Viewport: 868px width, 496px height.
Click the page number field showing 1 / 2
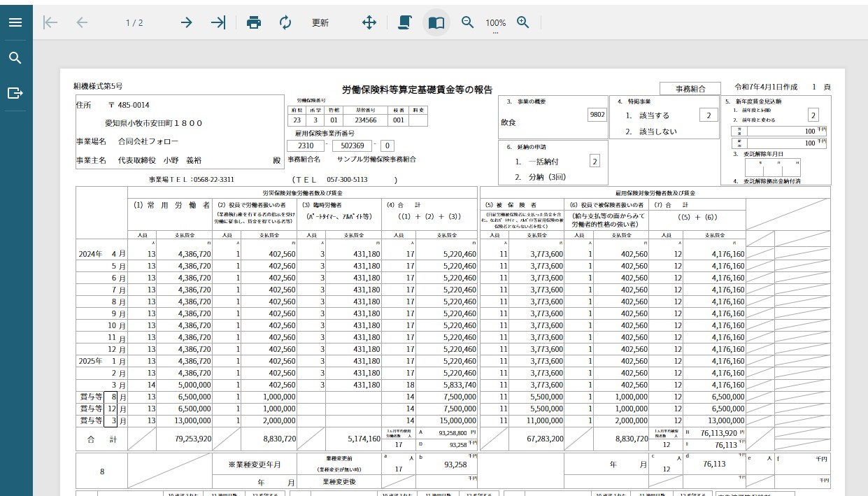pos(134,22)
